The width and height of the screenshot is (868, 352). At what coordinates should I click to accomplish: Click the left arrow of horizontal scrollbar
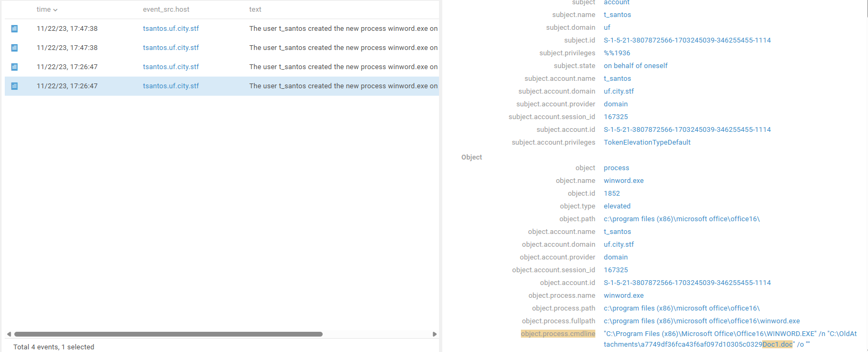pos(9,334)
